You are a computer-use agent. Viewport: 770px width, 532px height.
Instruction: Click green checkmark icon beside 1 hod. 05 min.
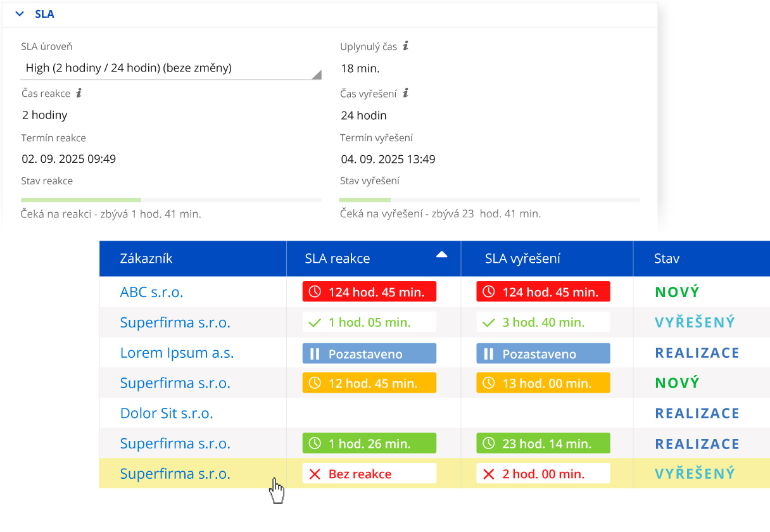pyautogui.click(x=315, y=322)
